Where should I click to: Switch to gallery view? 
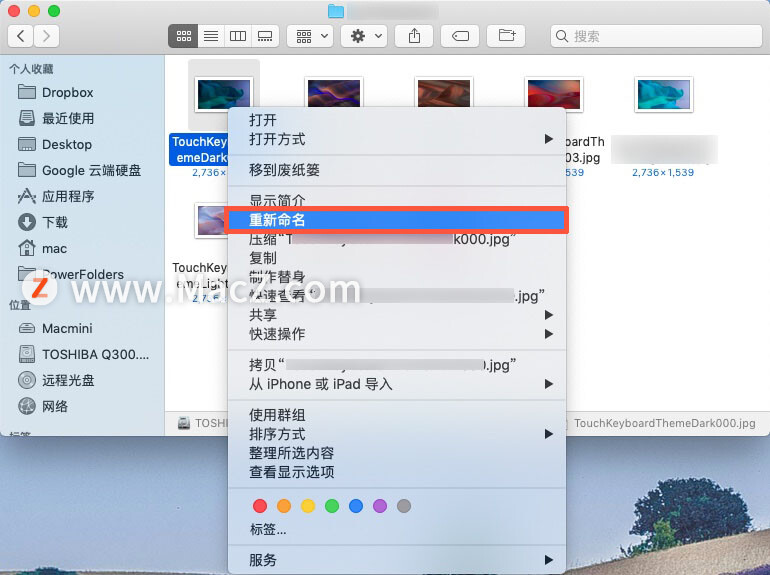coord(265,36)
